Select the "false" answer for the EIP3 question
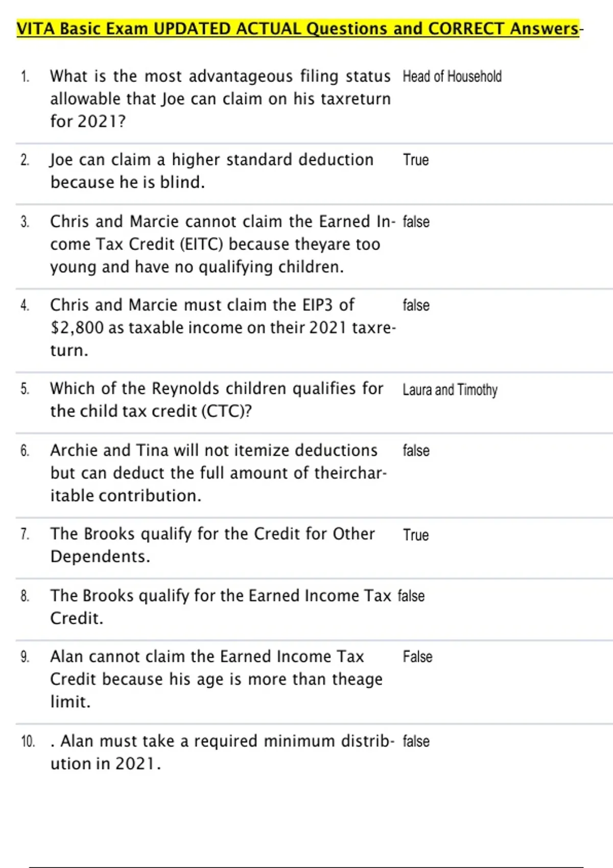Screen dimensions: 613x868 [x=416, y=305]
